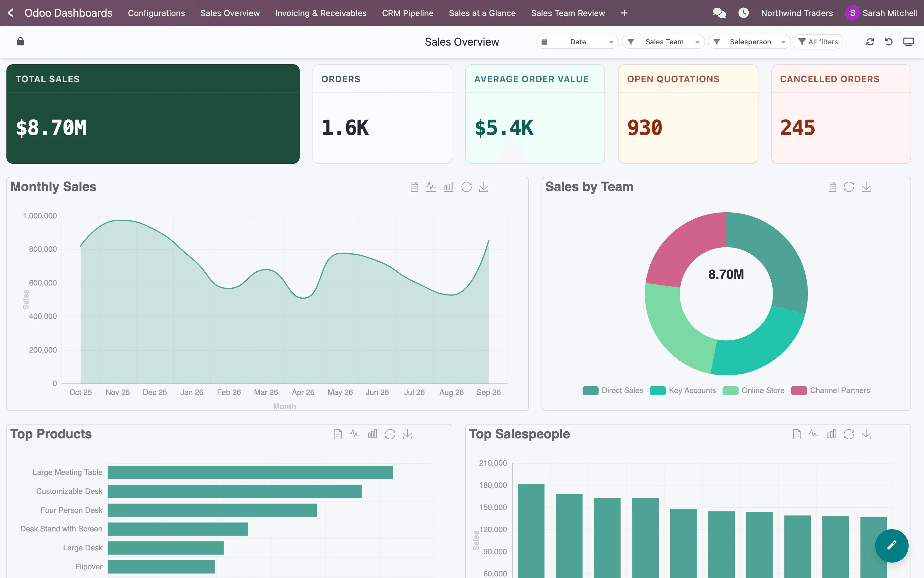
Task: Refresh the Sales by Team chart
Action: click(x=849, y=187)
